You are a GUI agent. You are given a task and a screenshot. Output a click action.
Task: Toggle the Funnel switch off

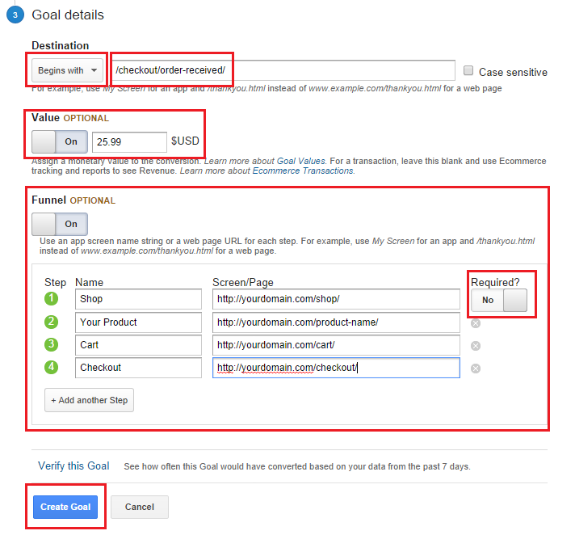(59, 224)
